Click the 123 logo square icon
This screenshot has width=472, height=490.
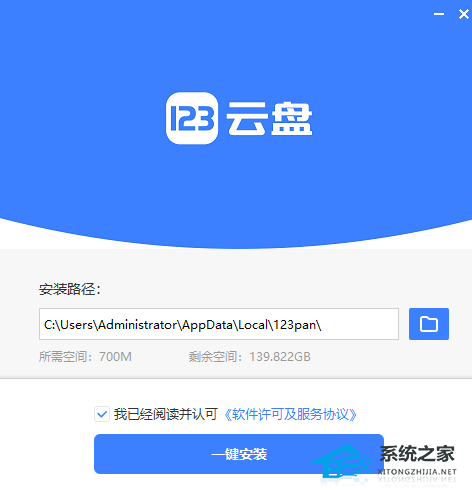(x=192, y=118)
